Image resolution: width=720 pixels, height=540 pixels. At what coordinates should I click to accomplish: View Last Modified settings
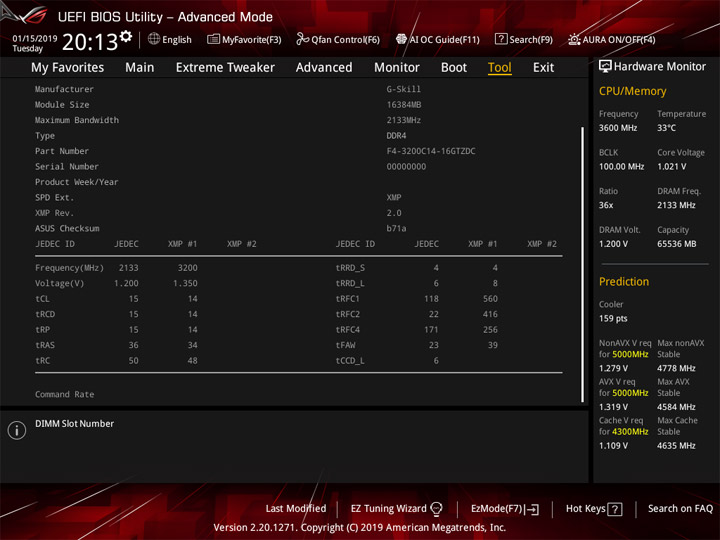coord(296,509)
